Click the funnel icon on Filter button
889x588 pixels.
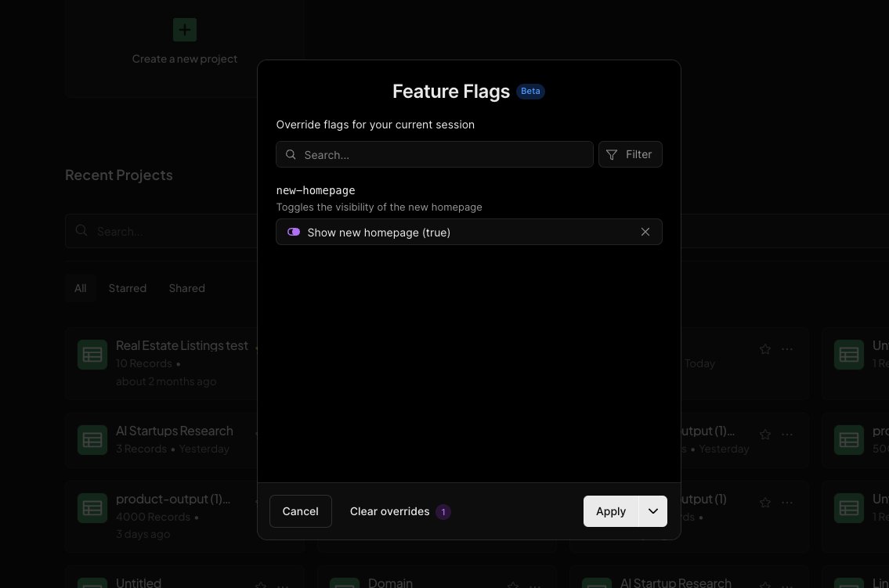click(612, 155)
